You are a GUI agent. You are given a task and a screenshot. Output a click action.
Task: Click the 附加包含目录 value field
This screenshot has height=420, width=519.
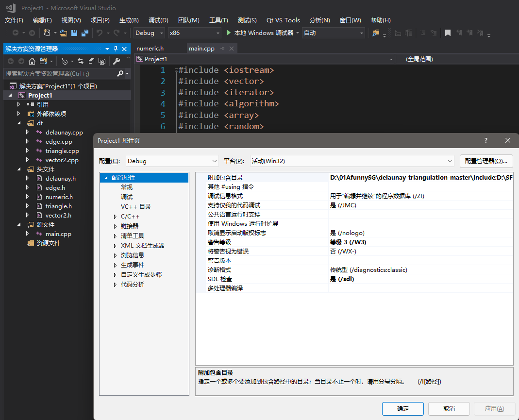(x=421, y=177)
